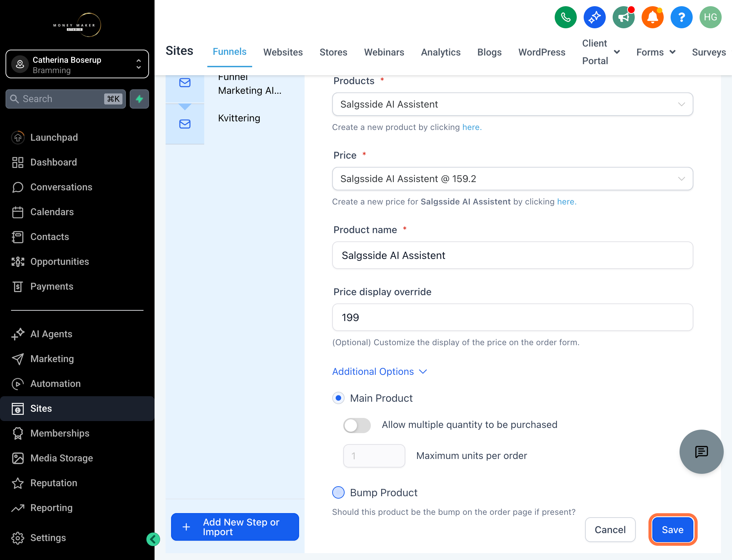
Task: Click 'here' link to create new product
Action: (x=472, y=127)
